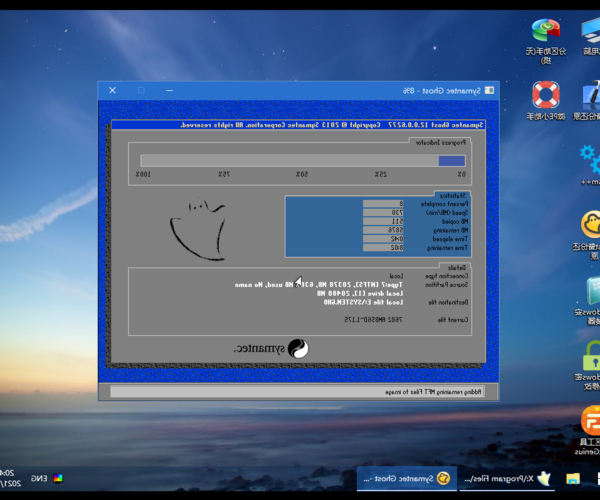Click the Percent complete value field

pyautogui.click(x=381, y=203)
